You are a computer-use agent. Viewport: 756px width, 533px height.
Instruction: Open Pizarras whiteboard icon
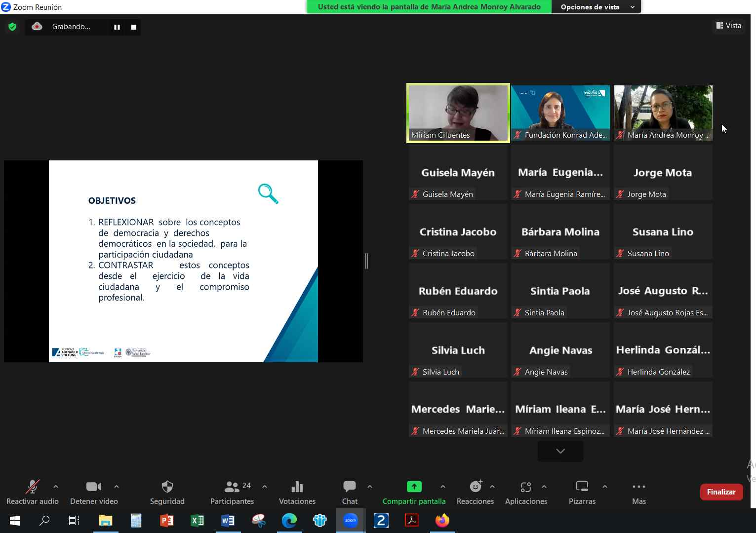tap(582, 487)
